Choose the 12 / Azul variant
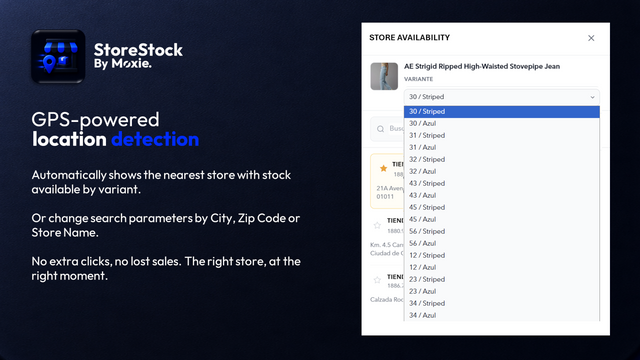The width and height of the screenshot is (640, 360). [502, 267]
